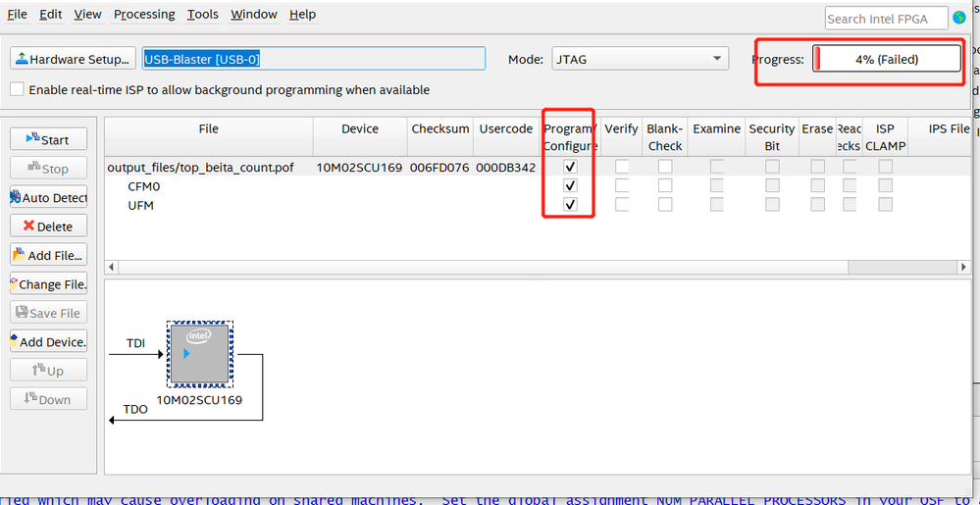Click device cell 10M02SCU169 in table
This screenshot has width=980, height=505.
[x=359, y=168]
